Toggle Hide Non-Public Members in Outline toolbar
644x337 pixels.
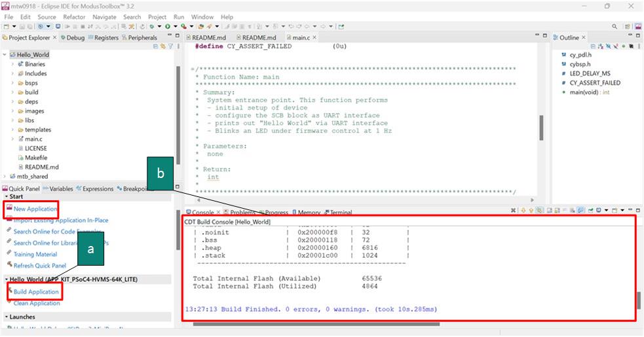click(624, 46)
